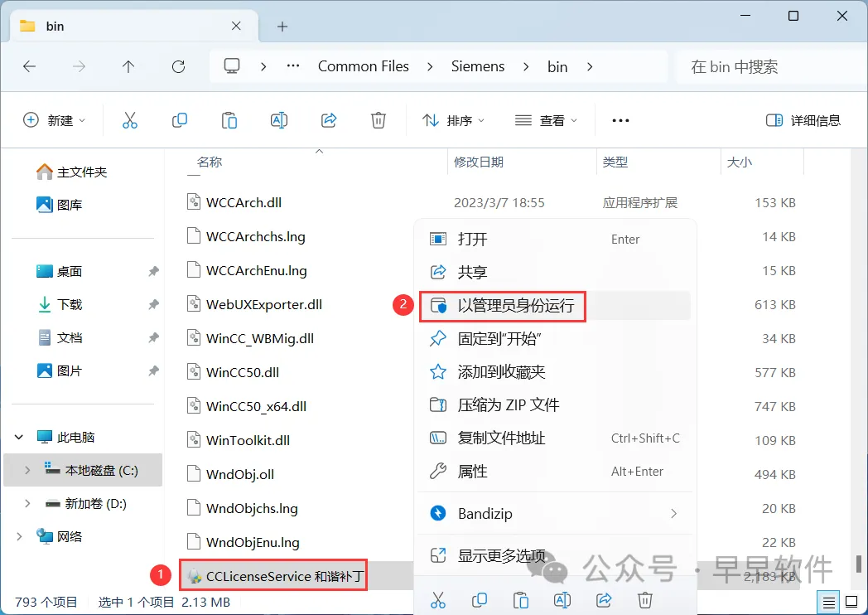Close the bin tab
This screenshot has width=868, height=615.
236,26
